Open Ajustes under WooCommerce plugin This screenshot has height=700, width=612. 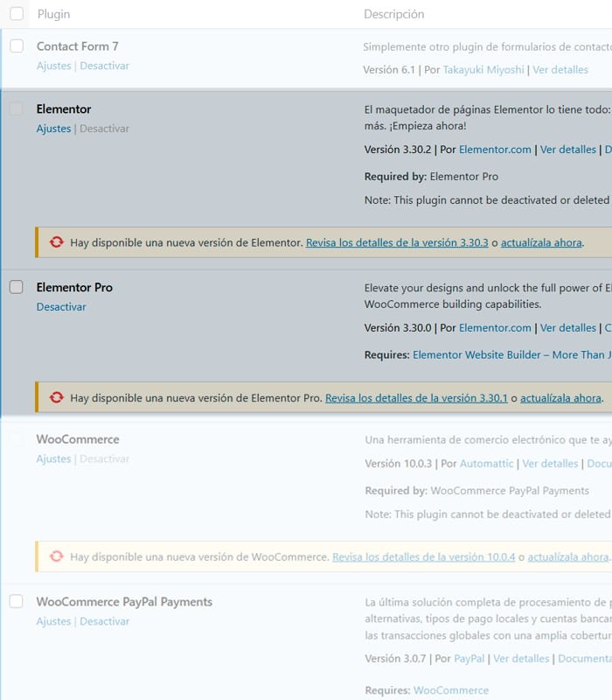click(x=53, y=458)
